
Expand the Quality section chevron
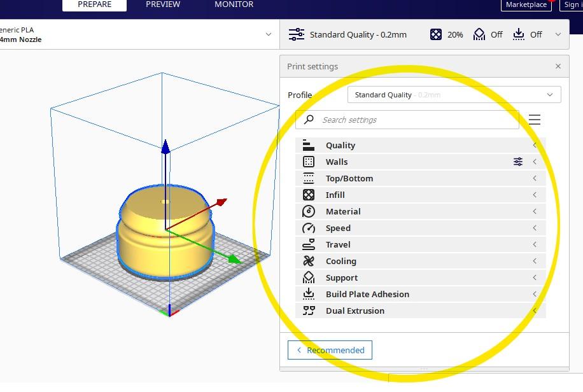click(535, 145)
